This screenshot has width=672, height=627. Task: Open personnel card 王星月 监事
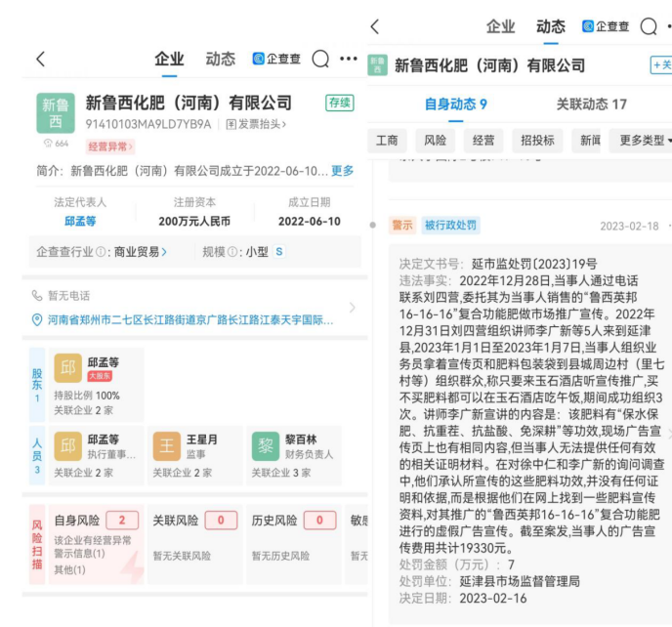pyautogui.click(x=195, y=455)
